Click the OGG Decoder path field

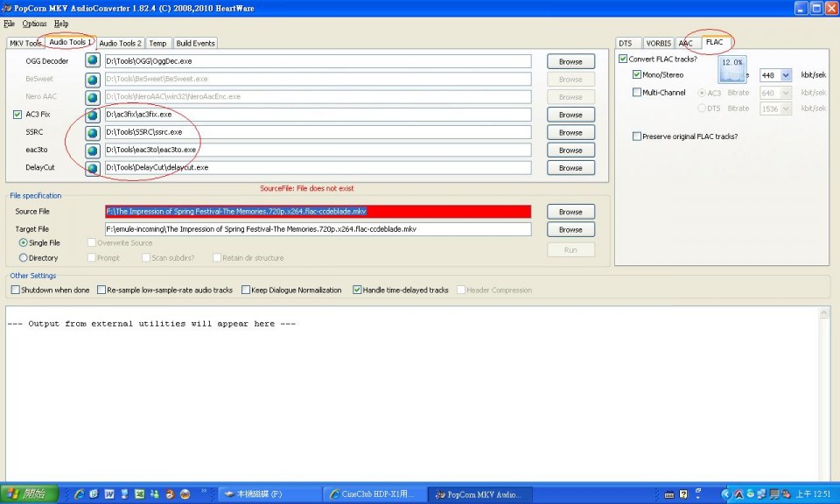[318, 61]
